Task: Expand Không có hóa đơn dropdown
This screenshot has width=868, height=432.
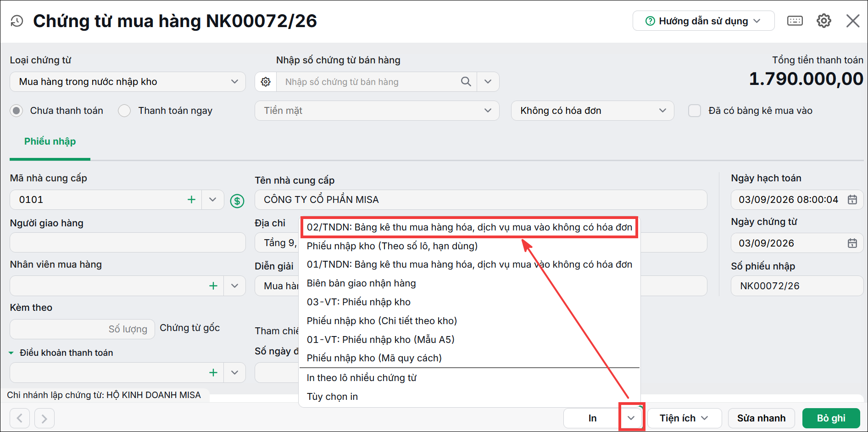Action: [x=592, y=111]
